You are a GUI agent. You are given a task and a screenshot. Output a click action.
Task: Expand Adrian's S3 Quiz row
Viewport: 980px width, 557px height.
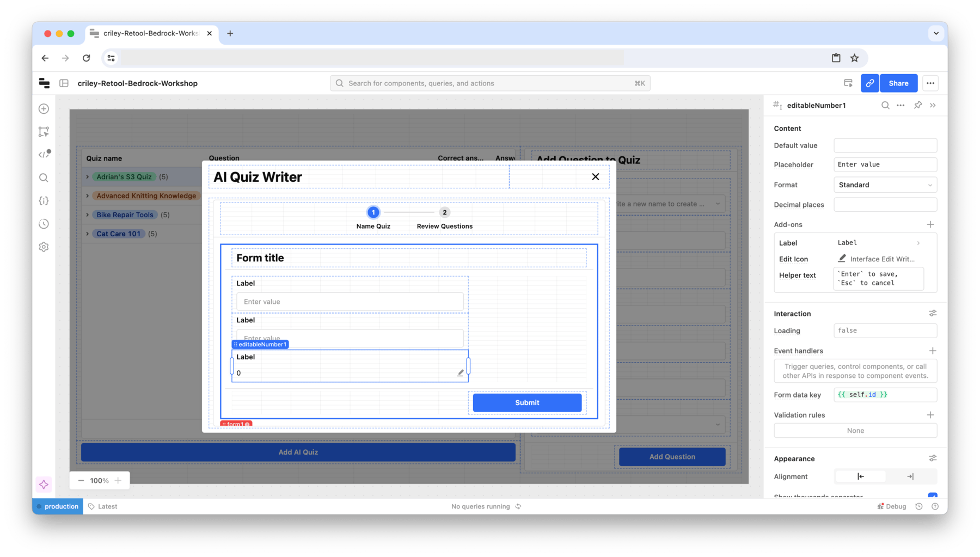(88, 177)
